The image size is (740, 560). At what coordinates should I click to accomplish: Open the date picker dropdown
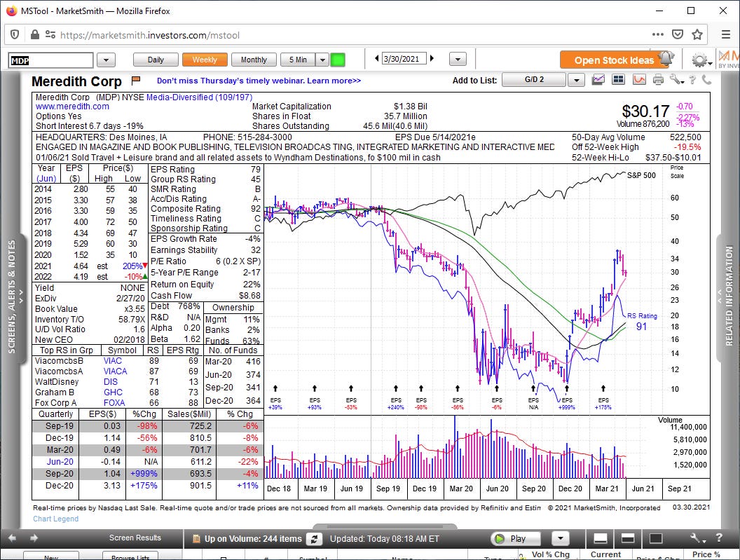458,59
